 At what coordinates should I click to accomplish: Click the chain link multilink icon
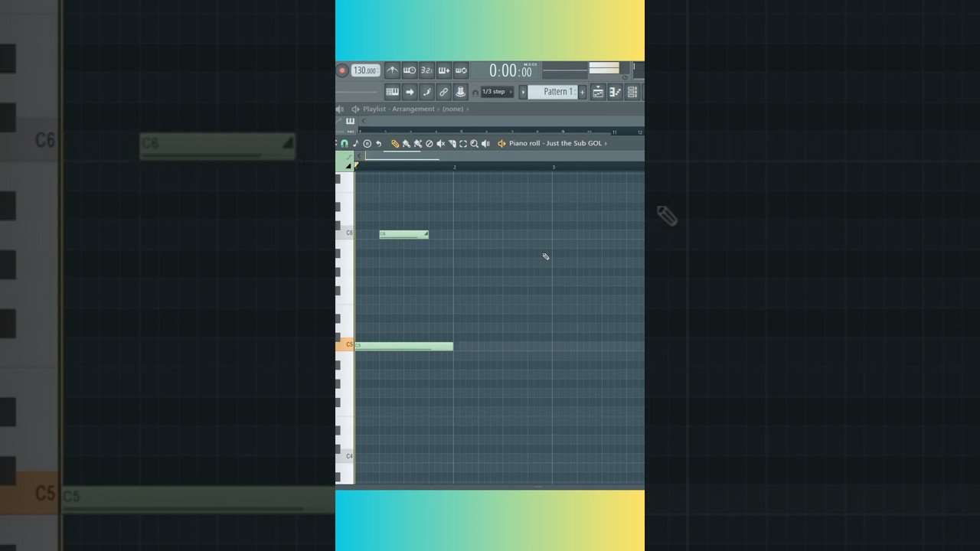pos(444,92)
